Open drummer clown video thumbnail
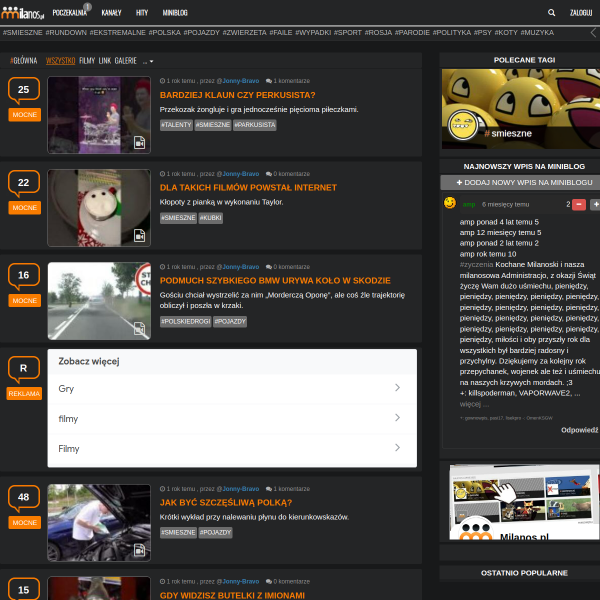600x600 pixels. click(x=99, y=115)
